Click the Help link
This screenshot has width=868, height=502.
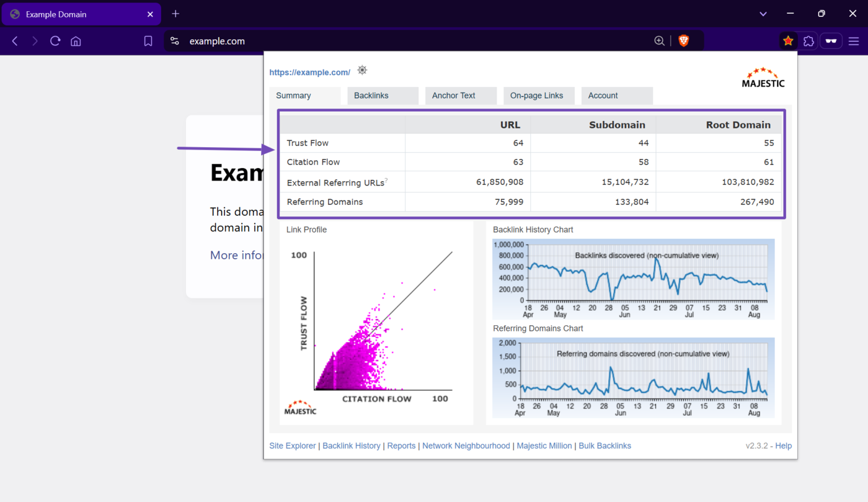click(x=783, y=446)
